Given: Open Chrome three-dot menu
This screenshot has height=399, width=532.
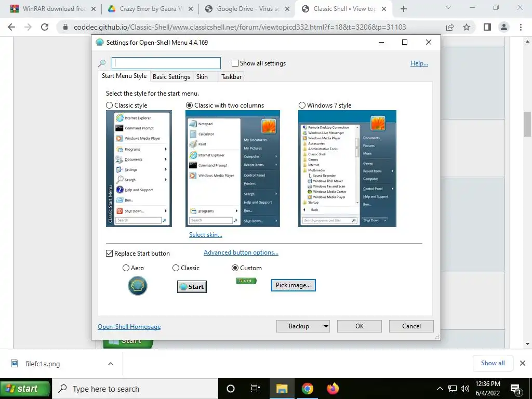Looking at the screenshot, I should pyautogui.click(x=521, y=27).
